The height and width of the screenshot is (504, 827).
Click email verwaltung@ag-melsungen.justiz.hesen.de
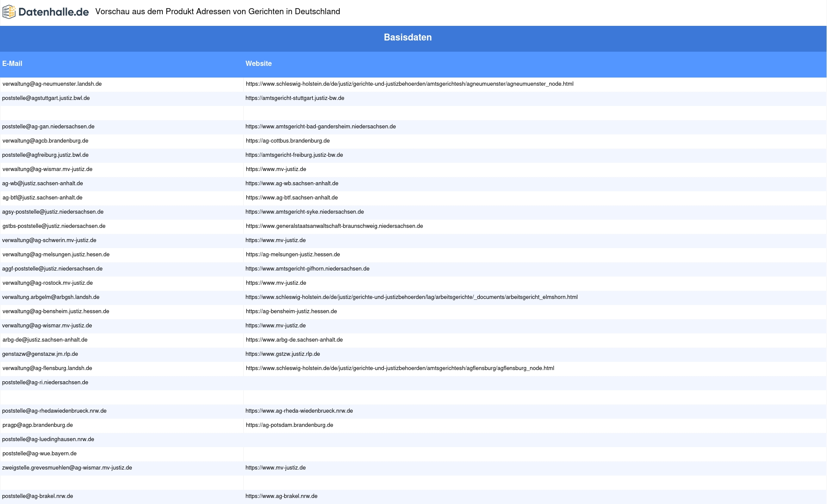pos(56,255)
